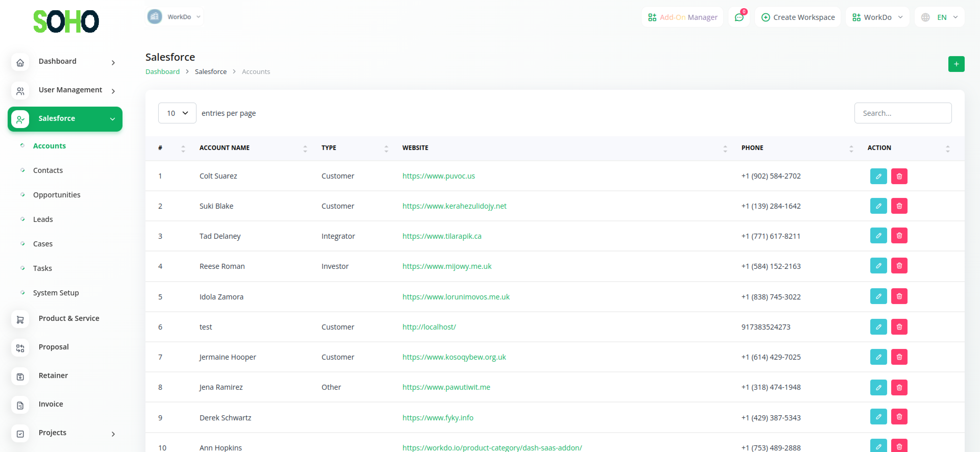
Task: Go to the Opportunities submenu item
Action: [57, 195]
